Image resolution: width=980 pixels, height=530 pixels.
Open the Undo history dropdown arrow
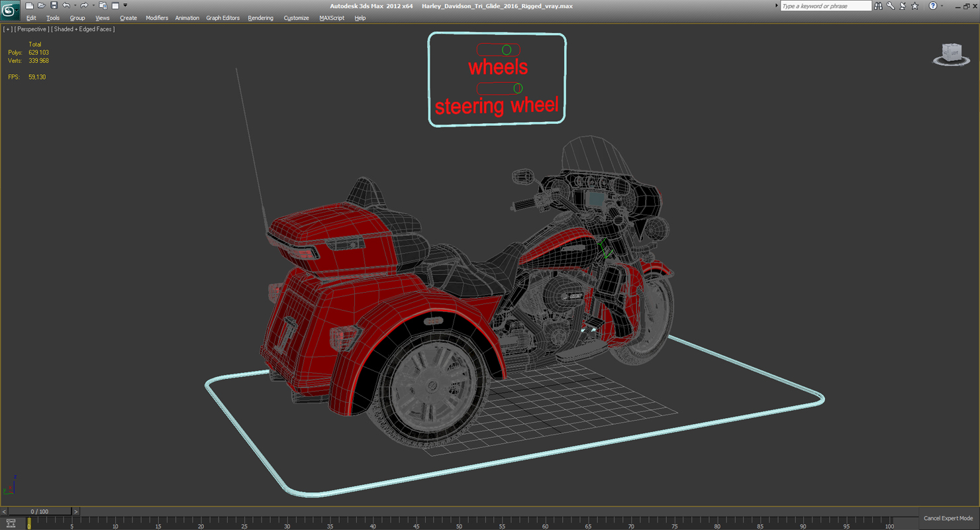click(x=75, y=6)
